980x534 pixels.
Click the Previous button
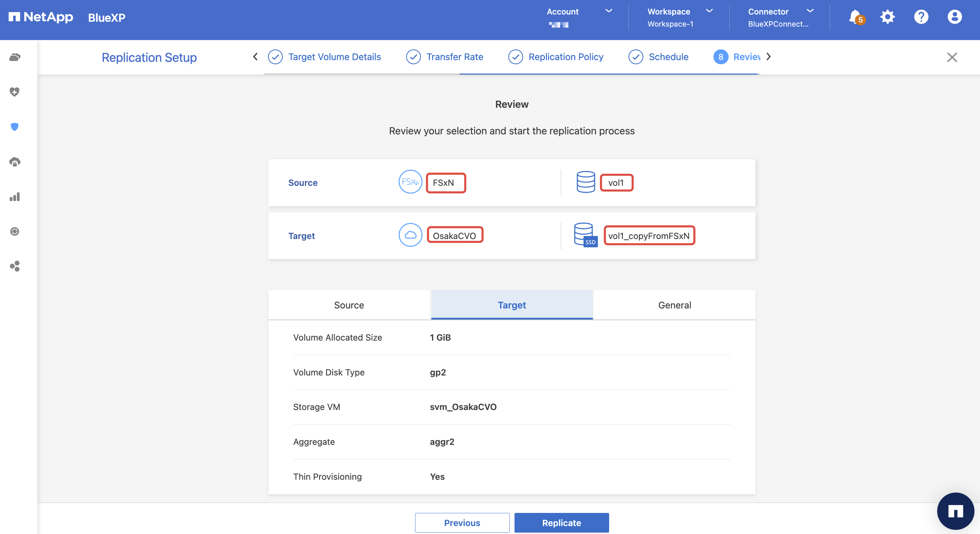462,523
